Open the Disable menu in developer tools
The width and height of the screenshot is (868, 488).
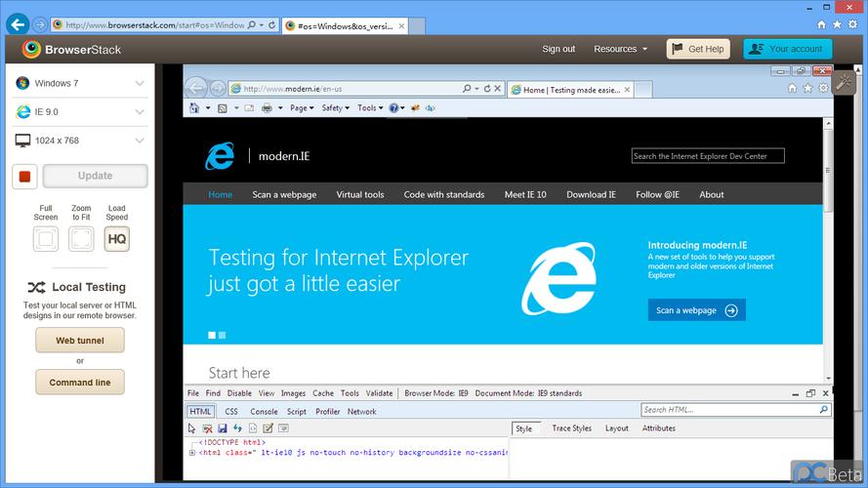239,393
